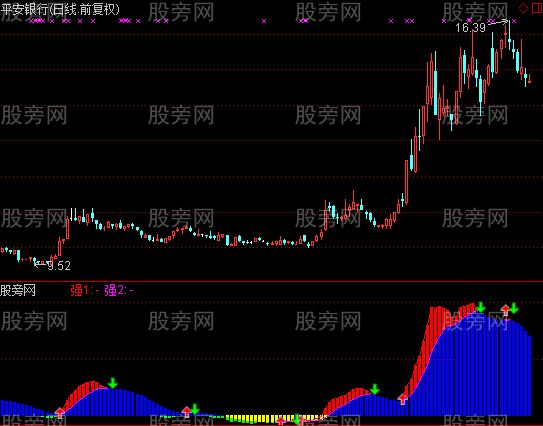
Task: Click the red square panel icon beside the diamond
Action: click(x=537, y=9)
